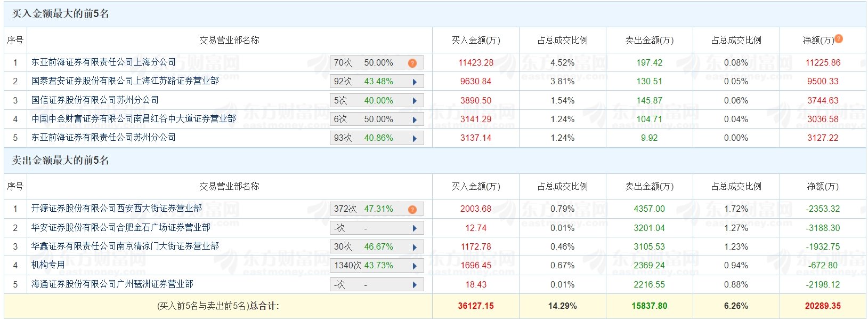The height and width of the screenshot is (319, 868).
Task: Open 中国中金财富证券有限公司南昌红谷中大道证券营业部 link
Action: 134,119
